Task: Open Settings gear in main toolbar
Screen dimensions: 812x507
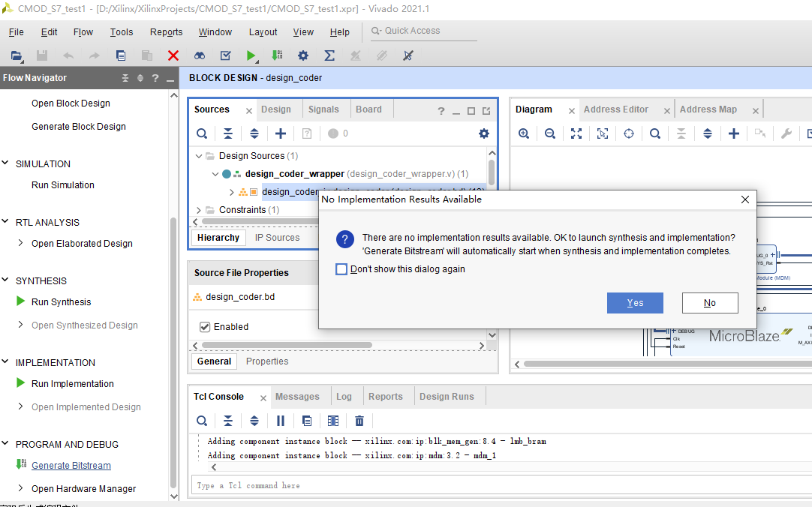Action: click(x=303, y=55)
